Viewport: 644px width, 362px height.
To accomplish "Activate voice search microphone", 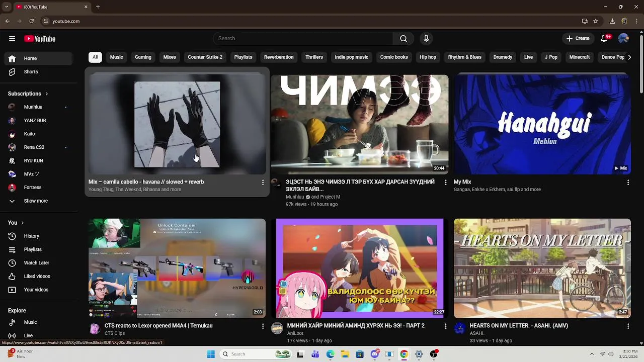I will point(426,39).
